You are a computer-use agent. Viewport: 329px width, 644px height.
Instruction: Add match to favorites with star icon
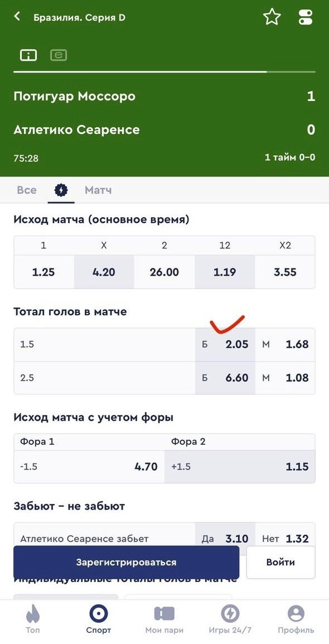point(272,17)
